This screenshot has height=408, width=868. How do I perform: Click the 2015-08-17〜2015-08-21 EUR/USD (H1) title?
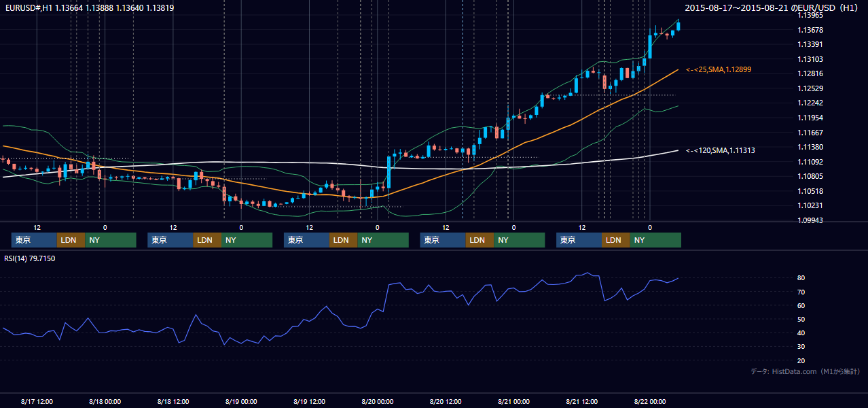772,7
